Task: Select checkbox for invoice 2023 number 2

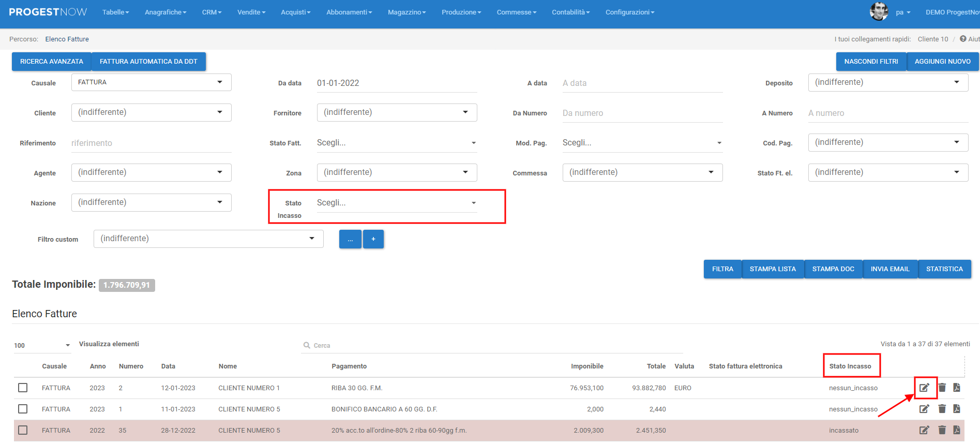Action: point(23,388)
